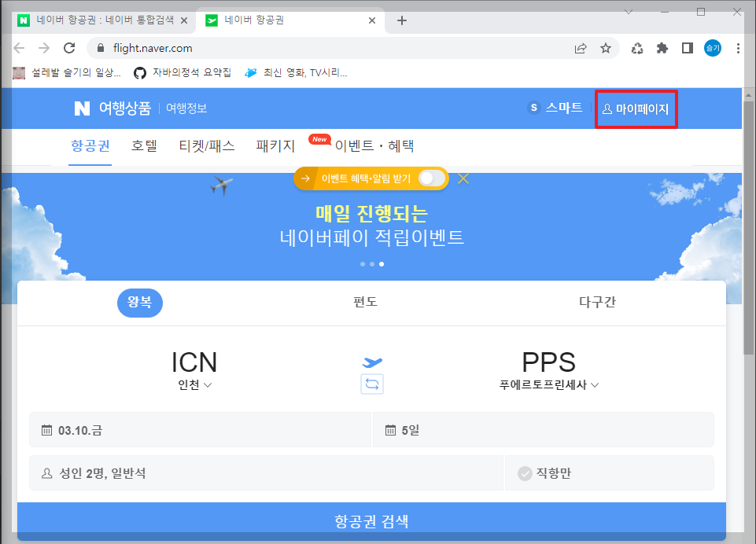Toggle the browser side panel icon
This screenshot has width=756, height=544.
(x=688, y=48)
